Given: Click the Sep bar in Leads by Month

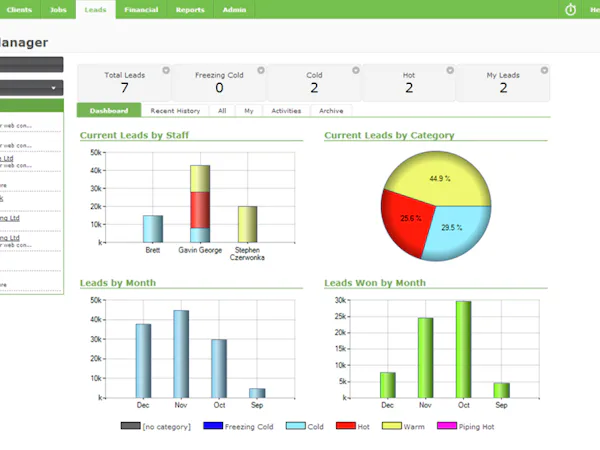Looking at the screenshot, I should [x=257, y=393].
